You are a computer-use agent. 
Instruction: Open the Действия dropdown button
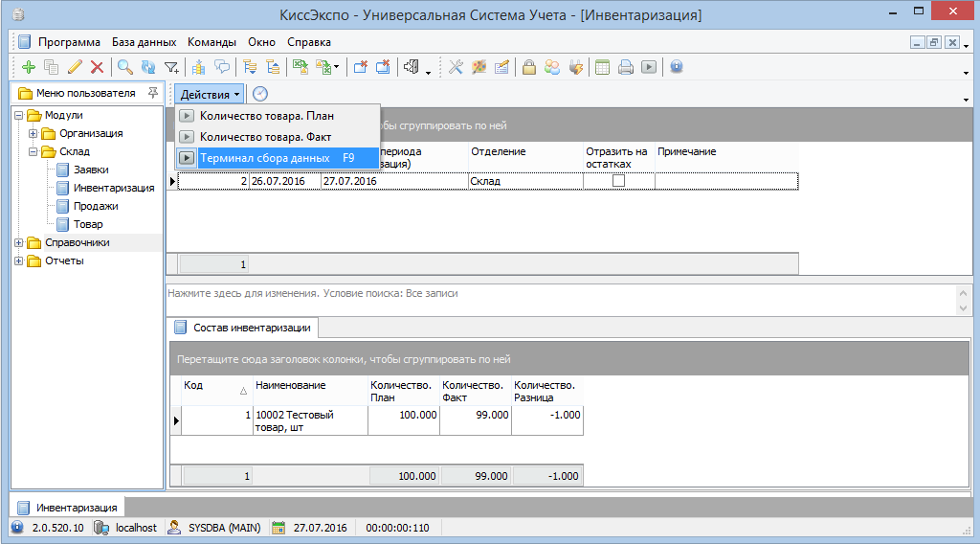(210, 94)
